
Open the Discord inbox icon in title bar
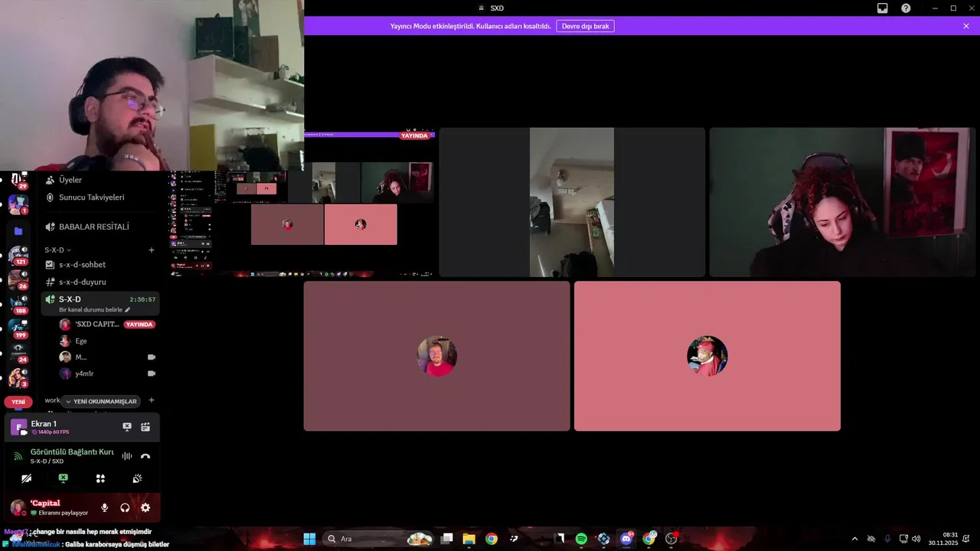(882, 8)
